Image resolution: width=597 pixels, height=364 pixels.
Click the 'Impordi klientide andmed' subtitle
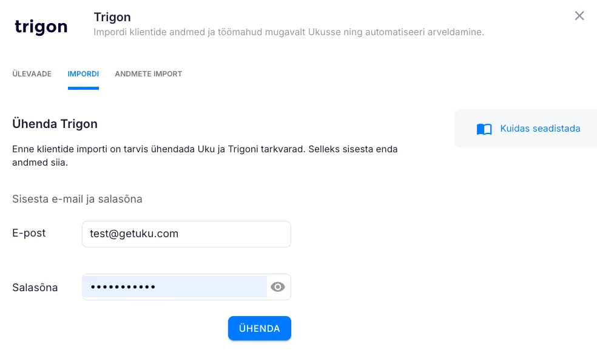tap(289, 32)
